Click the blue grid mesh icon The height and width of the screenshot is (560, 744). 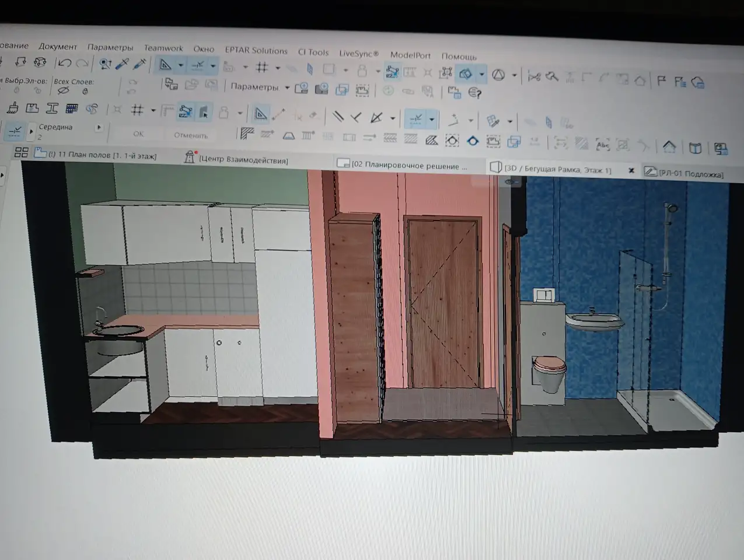(72, 108)
